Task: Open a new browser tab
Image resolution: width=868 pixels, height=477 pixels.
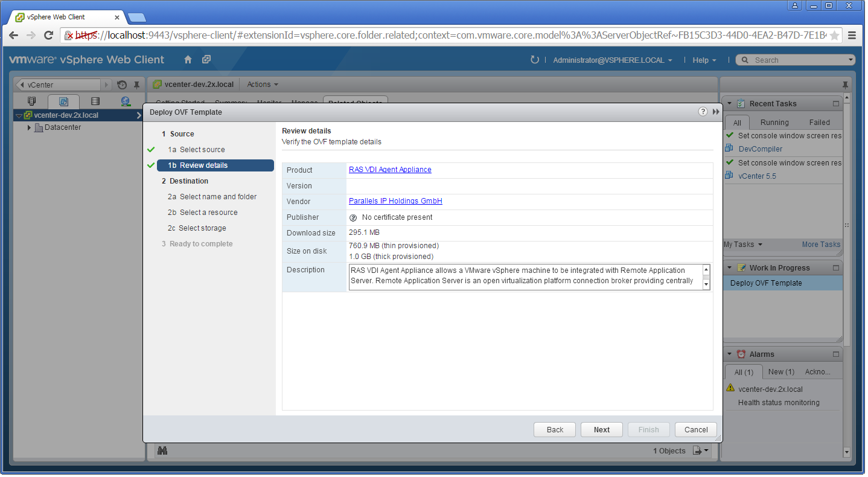Action: coord(137,16)
